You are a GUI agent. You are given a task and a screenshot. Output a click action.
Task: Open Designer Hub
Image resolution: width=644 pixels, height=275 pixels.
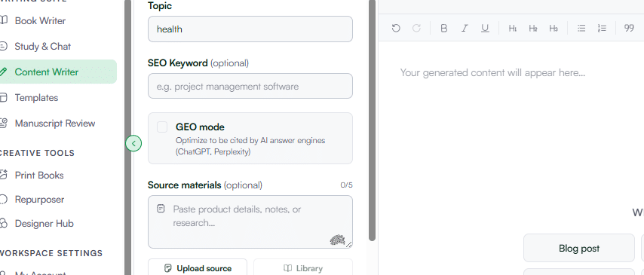coord(44,224)
